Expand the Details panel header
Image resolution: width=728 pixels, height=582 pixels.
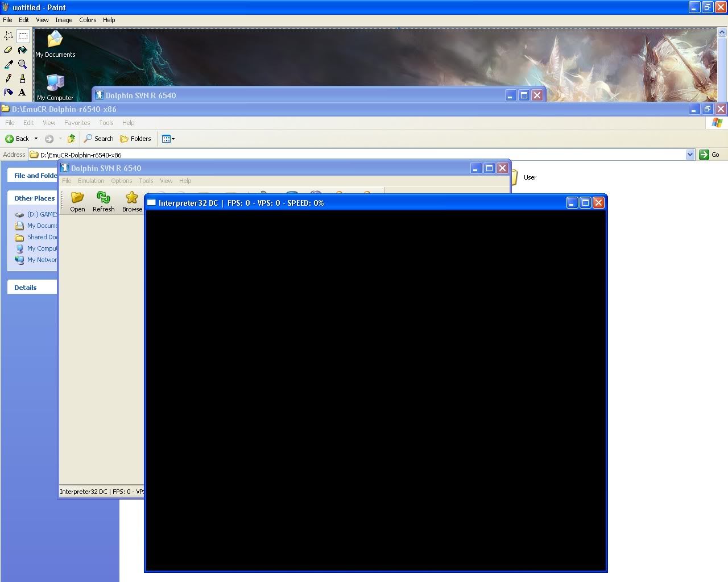[x=32, y=287]
